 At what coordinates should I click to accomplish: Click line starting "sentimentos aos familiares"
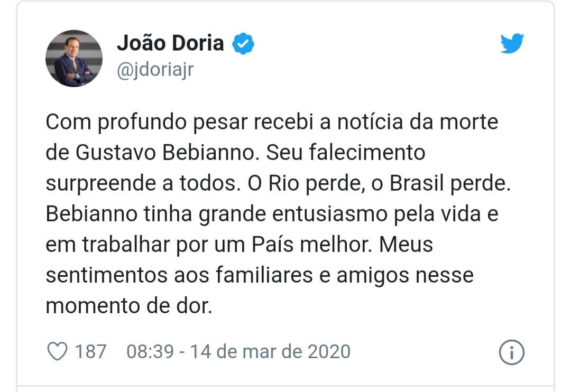[259, 275]
